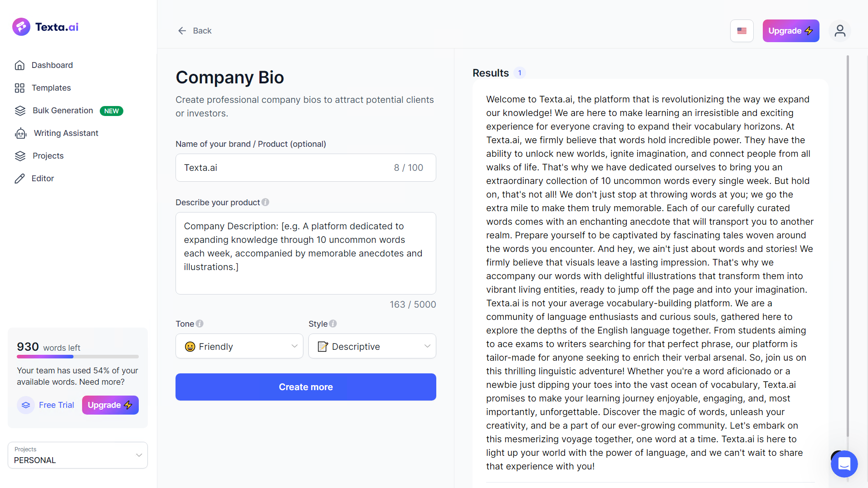Open Bulk Generation page
Viewport: 868px width, 488px height.
click(x=63, y=111)
